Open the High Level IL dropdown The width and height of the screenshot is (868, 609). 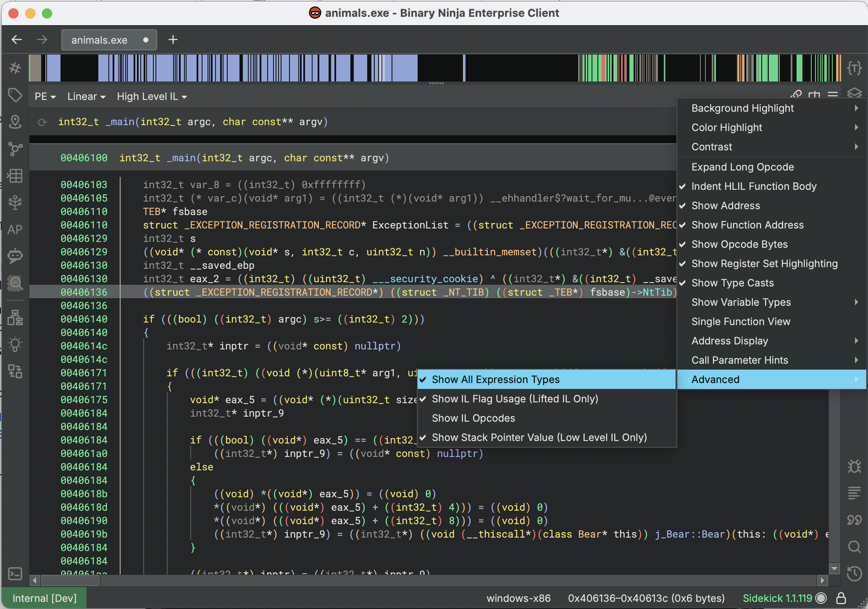click(x=152, y=97)
